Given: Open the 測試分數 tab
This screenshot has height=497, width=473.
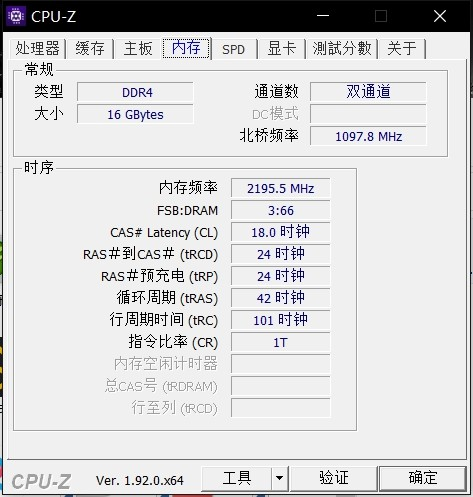Looking at the screenshot, I should 342,49.
